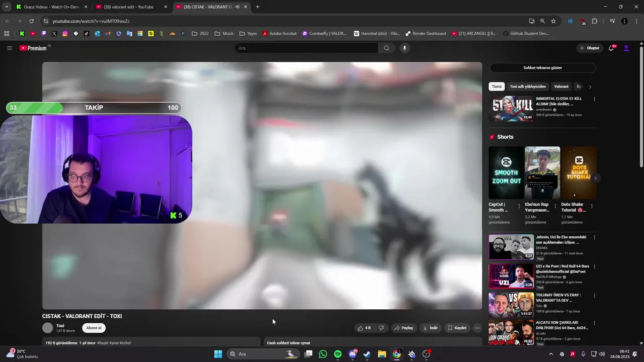
Task: Open the GitHub Student Dev bookmark
Action: coord(526,34)
